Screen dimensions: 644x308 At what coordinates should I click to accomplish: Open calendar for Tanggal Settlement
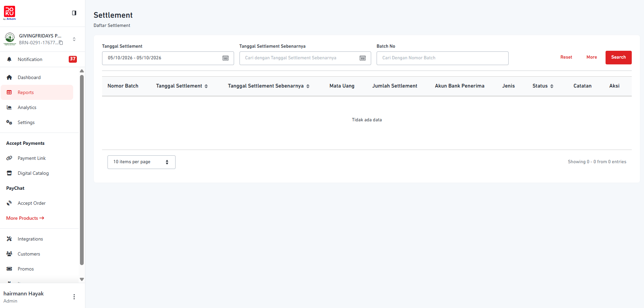click(x=226, y=58)
